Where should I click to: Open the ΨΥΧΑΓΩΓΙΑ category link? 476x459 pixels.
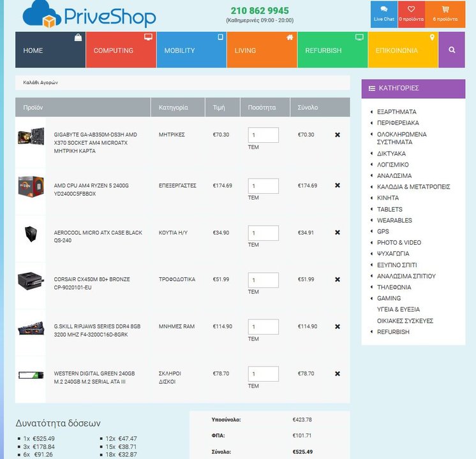(393, 254)
